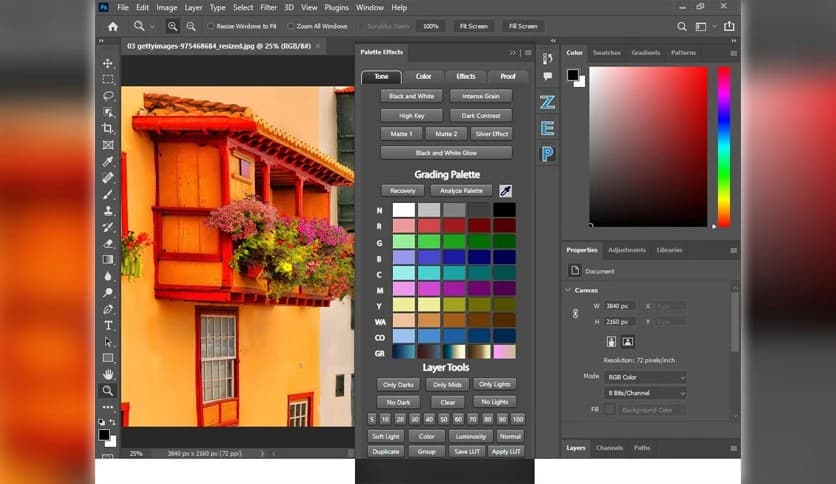Click the Palette Effects eyedropper icon

point(505,191)
